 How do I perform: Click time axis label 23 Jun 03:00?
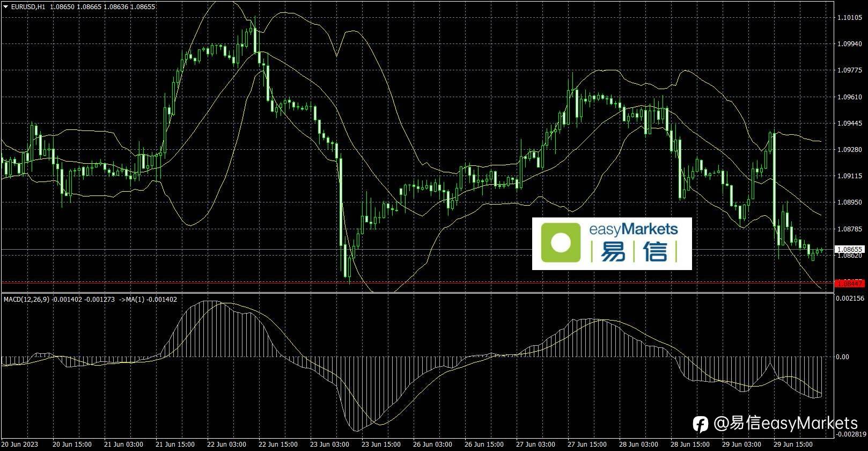tap(329, 445)
